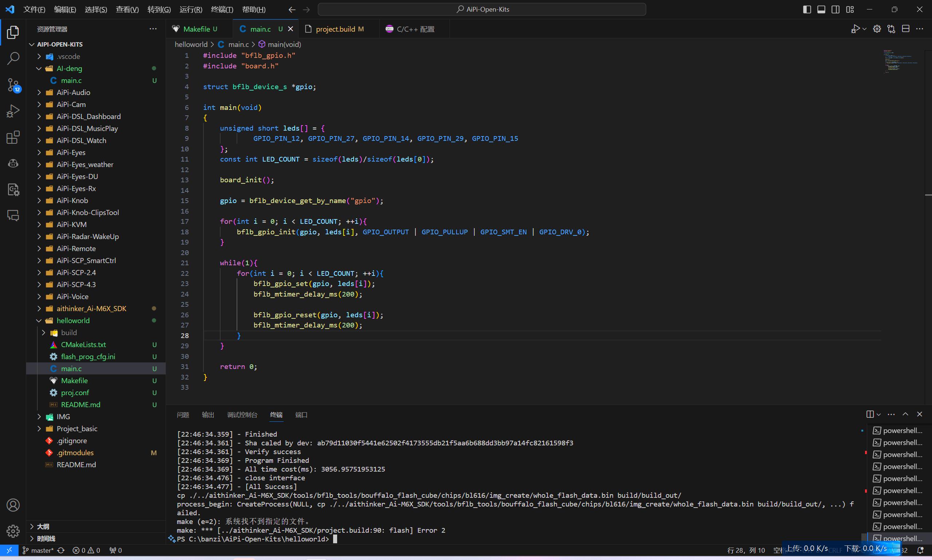
Task: Collapse the AIPI-OPEN-KITS root section
Action: 32,44
